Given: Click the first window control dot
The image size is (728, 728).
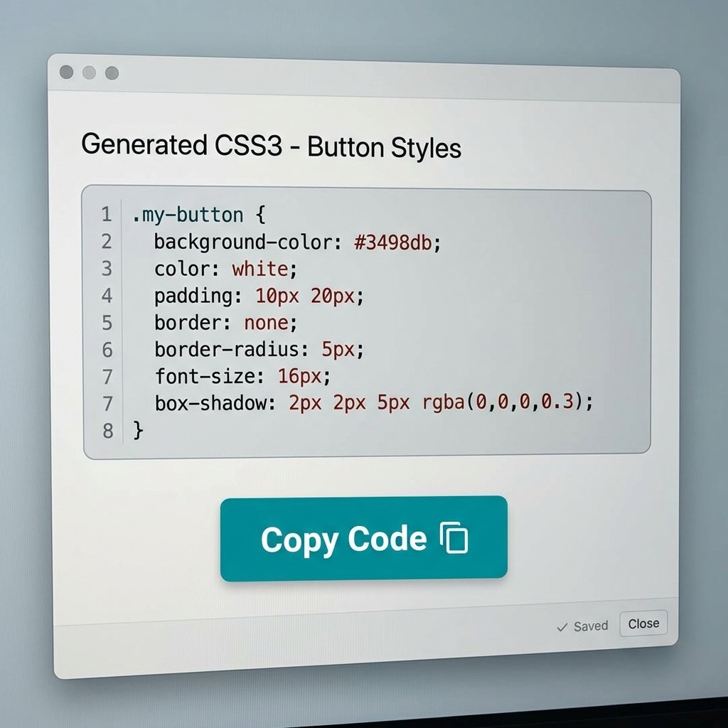Looking at the screenshot, I should tap(66, 72).
